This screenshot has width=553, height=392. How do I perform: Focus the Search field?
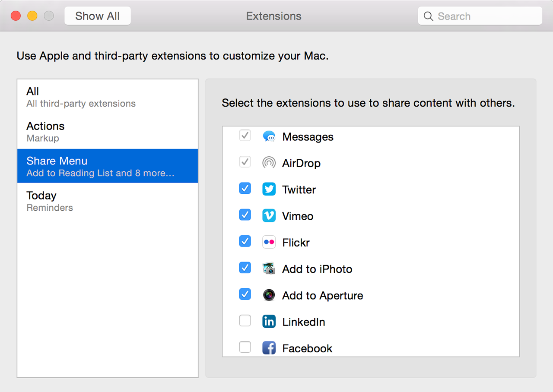[480, 16]
